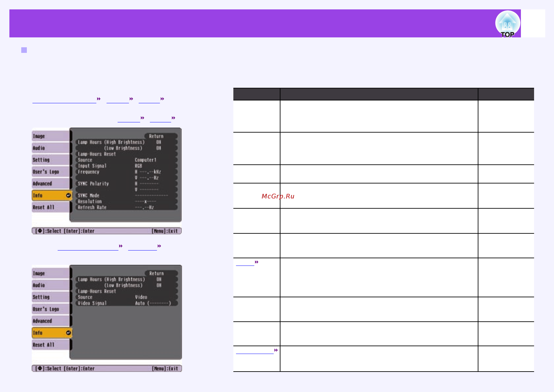Click [Enter]:Enter hint below the Video menu
The height and width of the screenshot is (392, 554).
tap(79, 369)
